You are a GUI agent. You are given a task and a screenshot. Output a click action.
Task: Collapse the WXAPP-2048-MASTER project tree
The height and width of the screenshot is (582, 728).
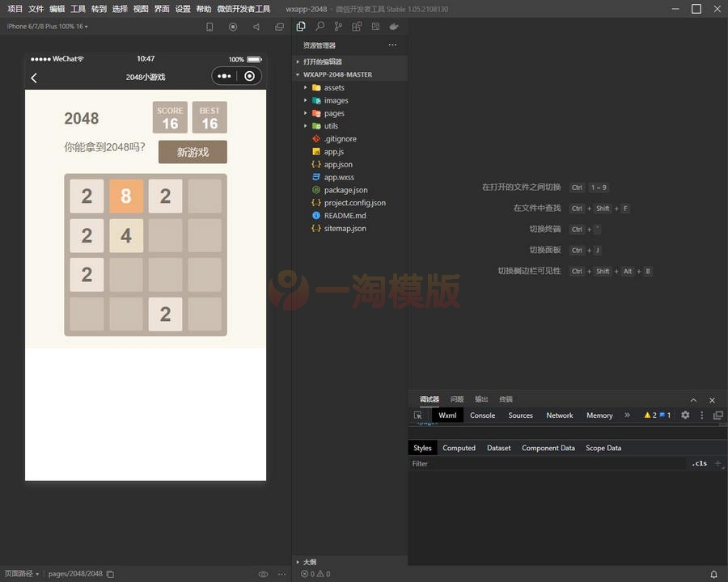pyautogui.click(x=298, y=74)
